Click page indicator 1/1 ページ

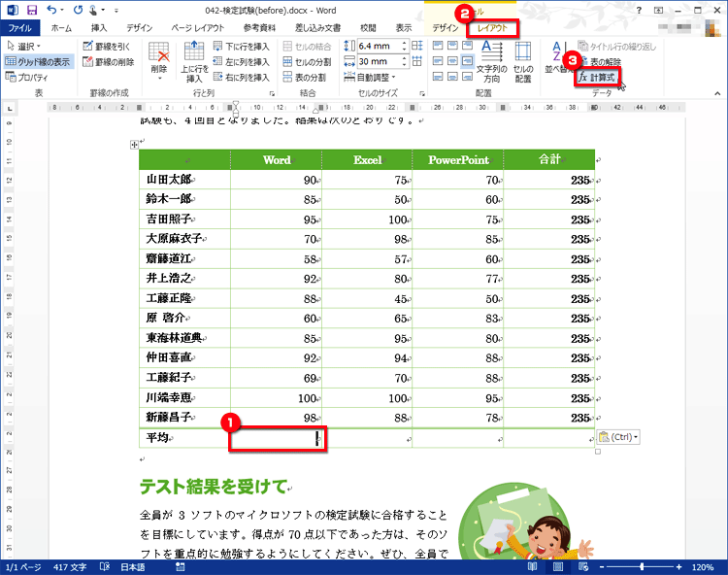(x=23, y=567)
